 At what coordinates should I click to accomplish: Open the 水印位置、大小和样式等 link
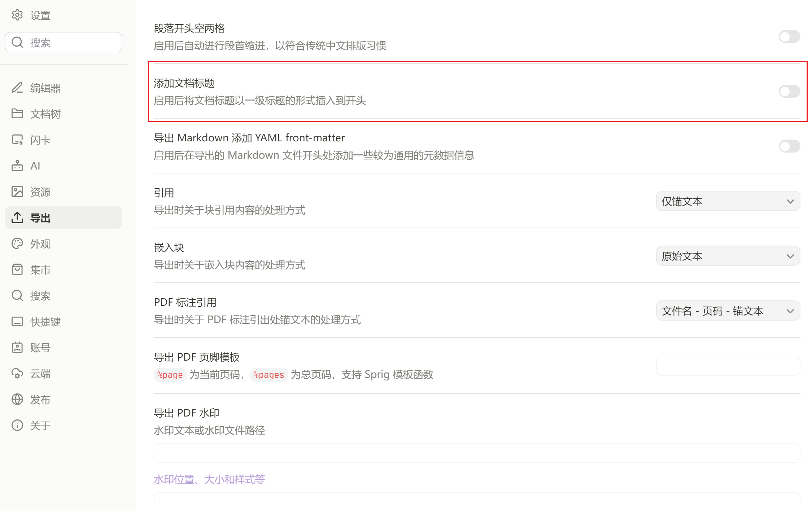tap(209, 479)
